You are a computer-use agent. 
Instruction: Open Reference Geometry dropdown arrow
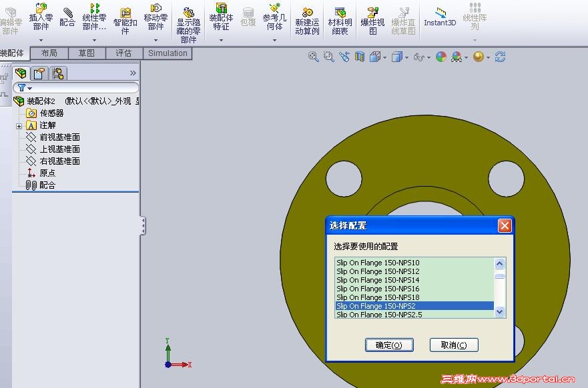point(274,40)
